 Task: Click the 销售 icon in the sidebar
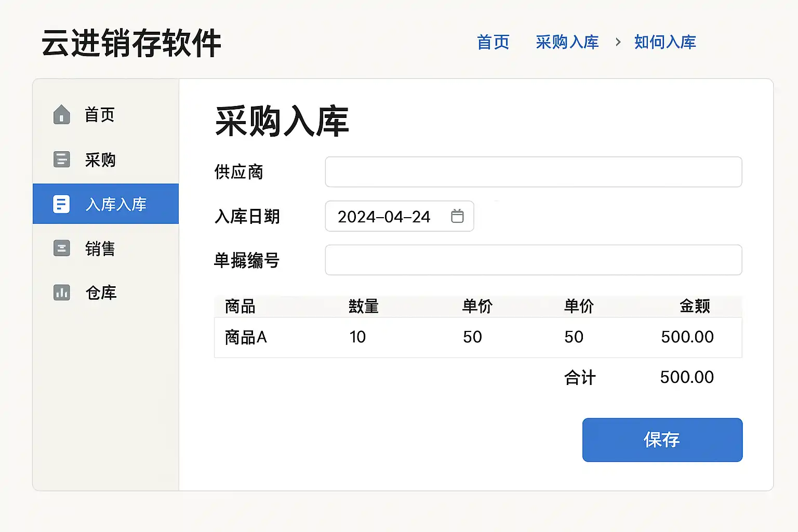[x=61, y=248]
